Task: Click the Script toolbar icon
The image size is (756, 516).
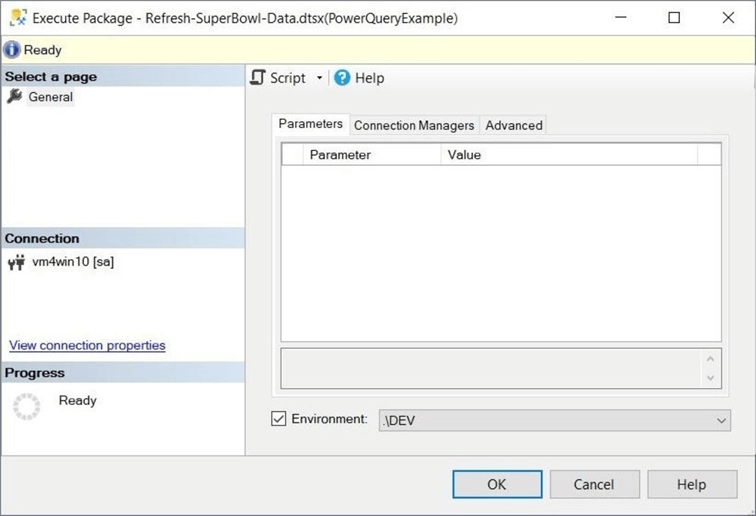Action: 258,78
